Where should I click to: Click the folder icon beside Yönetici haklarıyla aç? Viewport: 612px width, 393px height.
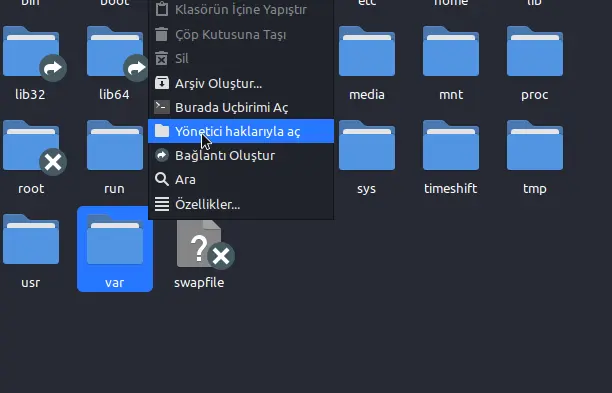(x=162, y=131)
